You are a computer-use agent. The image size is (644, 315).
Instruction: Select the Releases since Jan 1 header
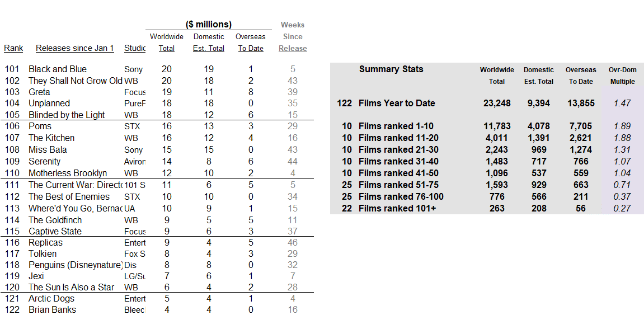point(75,49)
